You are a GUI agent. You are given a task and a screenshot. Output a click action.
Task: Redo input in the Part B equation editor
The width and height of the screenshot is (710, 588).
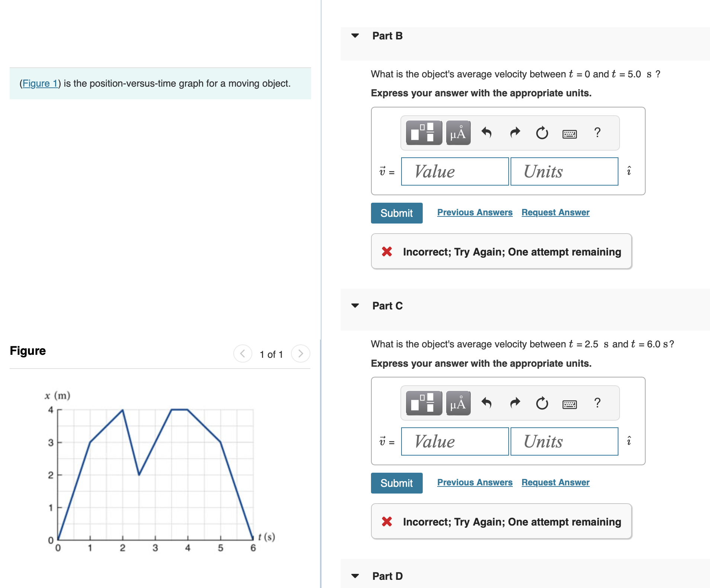click(515, 133)
